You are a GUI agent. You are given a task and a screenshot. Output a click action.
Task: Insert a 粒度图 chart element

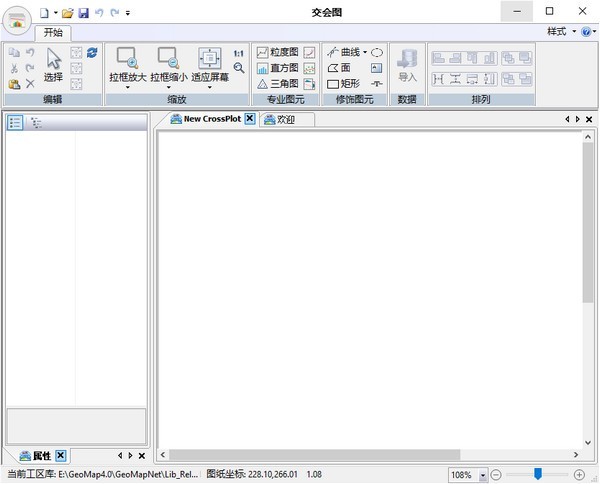coord(278,52)
